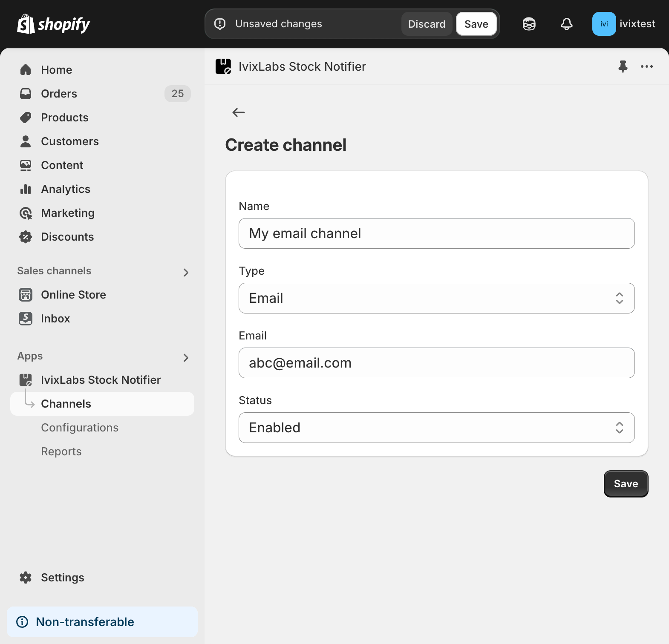
Task: Click the IvixLabs Stock Notifier header icon
Action: click(223, 66)
